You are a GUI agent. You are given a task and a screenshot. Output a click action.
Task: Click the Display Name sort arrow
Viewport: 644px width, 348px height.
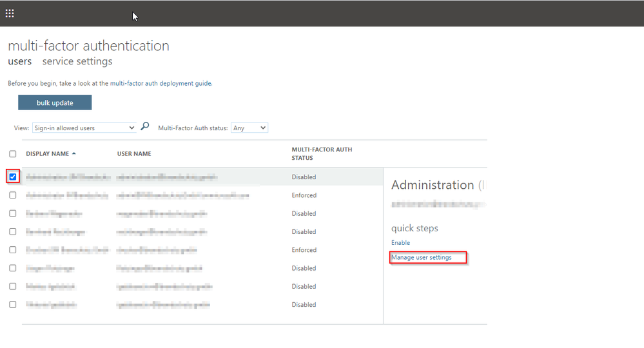(x=73, y=153)
